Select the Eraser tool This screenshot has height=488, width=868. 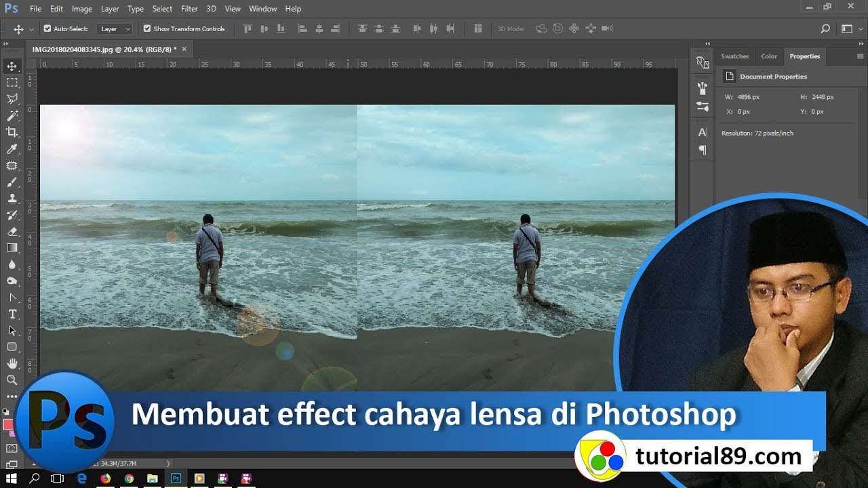12,232
